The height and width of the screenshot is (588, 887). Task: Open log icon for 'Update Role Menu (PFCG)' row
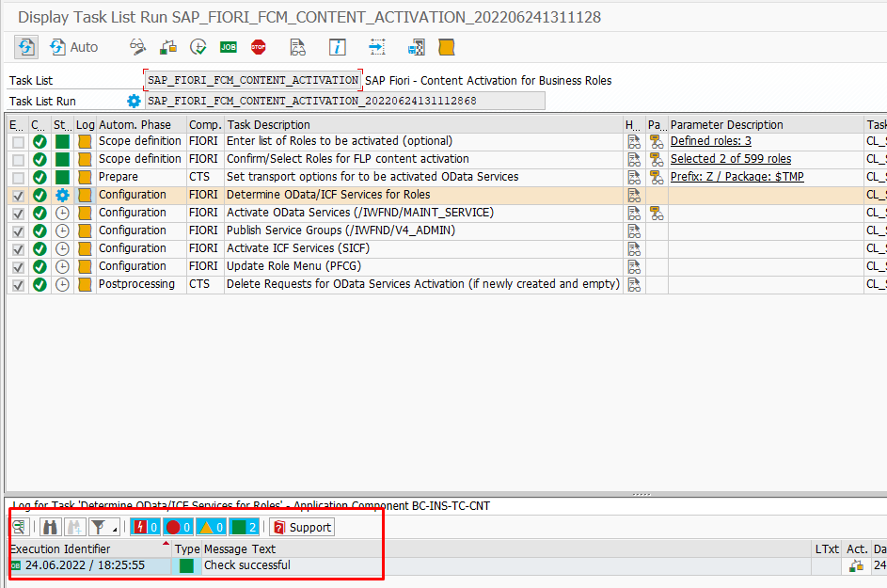(85, 266)
